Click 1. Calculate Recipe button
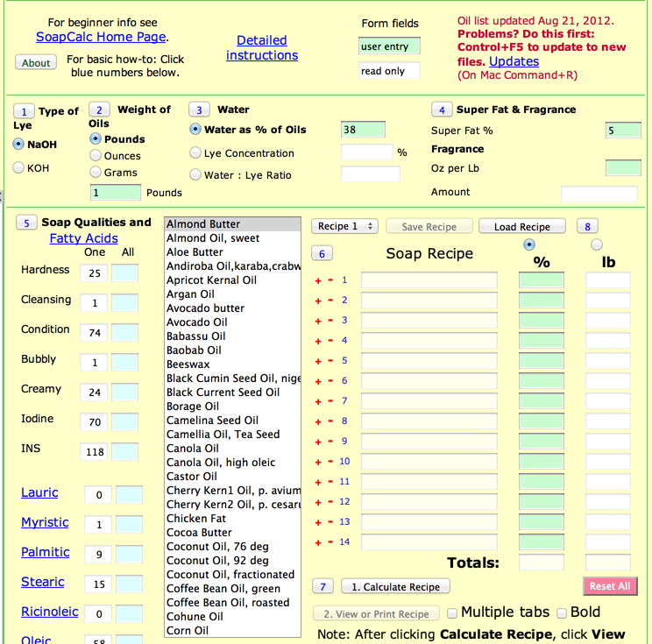Viewport: 652px width, 644px height. 395,587
